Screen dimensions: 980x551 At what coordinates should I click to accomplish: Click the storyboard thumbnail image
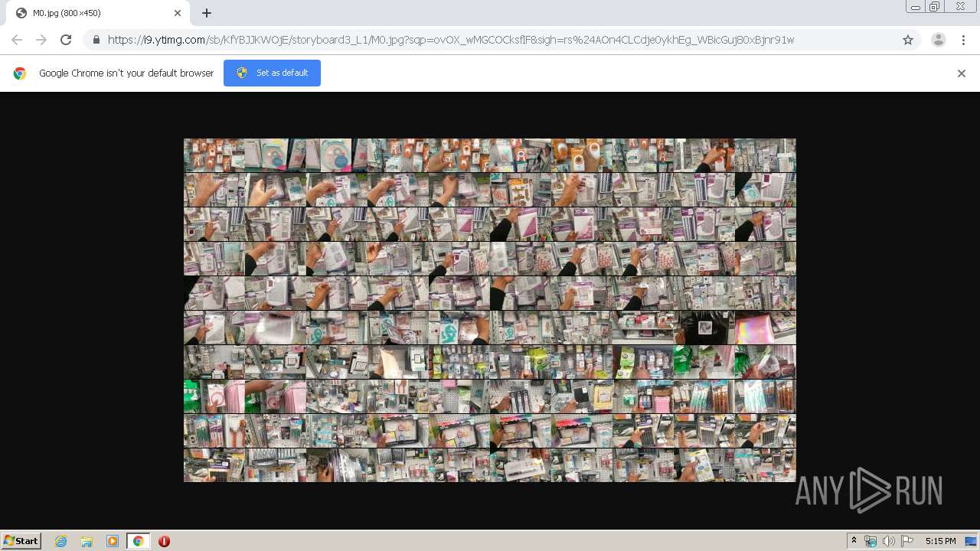[490, 310]
